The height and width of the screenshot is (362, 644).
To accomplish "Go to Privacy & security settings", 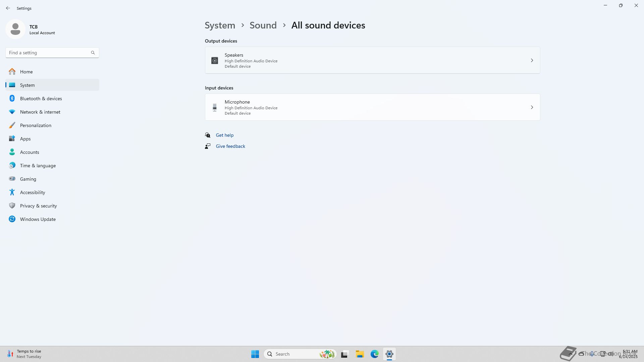I will 38,206.
